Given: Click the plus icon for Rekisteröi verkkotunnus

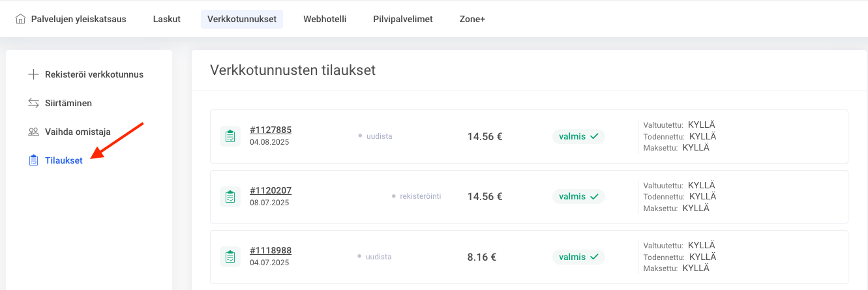Looking at the screenshot, I should [x=33, y=74].
